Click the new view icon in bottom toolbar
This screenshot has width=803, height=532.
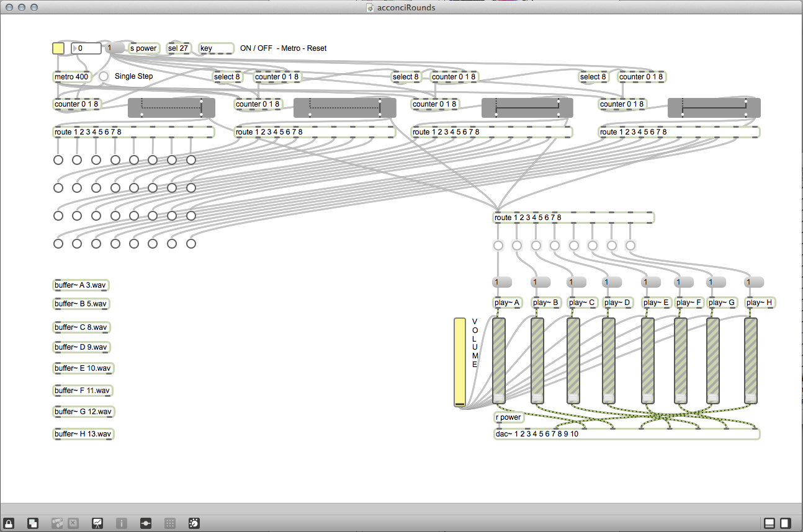[33, 523]
